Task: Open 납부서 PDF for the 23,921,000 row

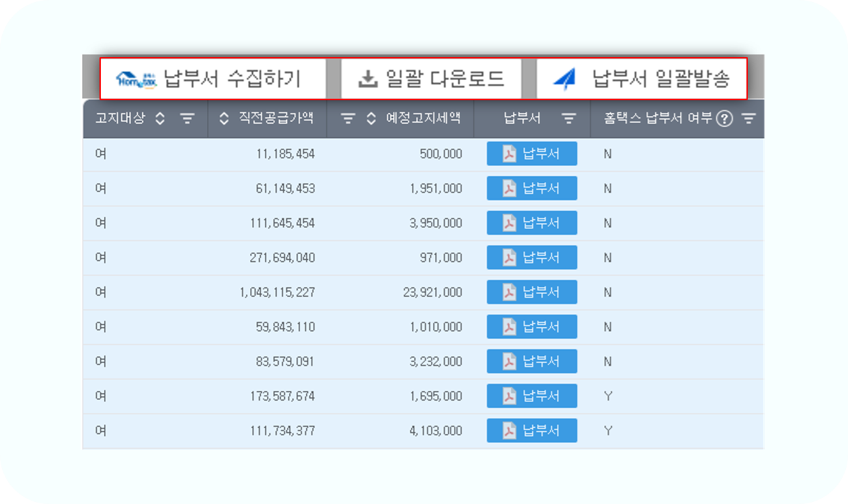Action: (x=531, y=292)
